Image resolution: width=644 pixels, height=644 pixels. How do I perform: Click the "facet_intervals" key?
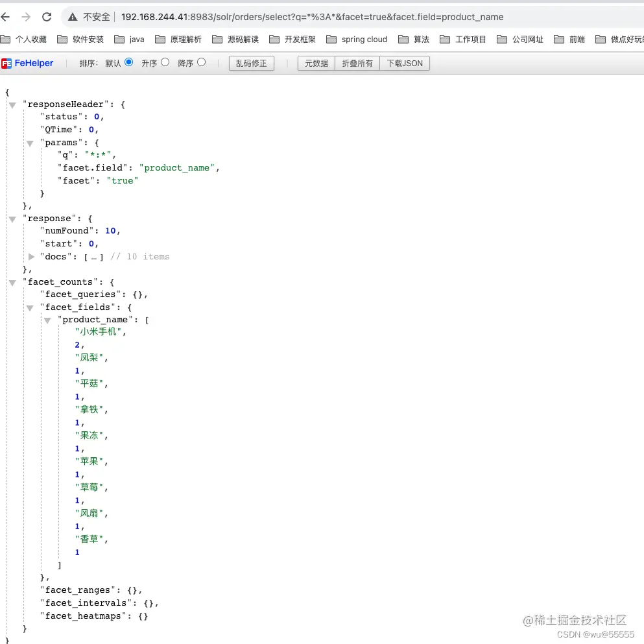86,603
